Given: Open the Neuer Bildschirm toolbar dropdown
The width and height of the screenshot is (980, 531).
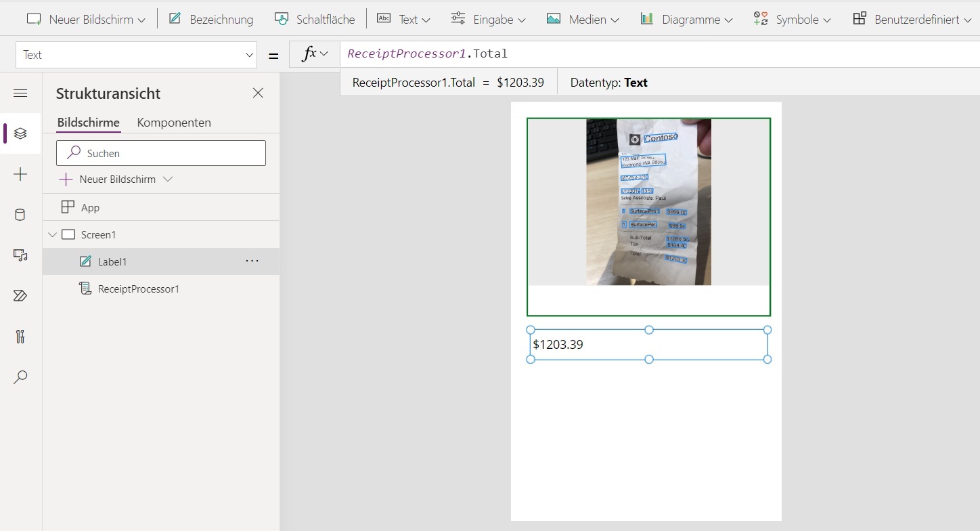Looking at the screenshot, I should tap(86, 20).
